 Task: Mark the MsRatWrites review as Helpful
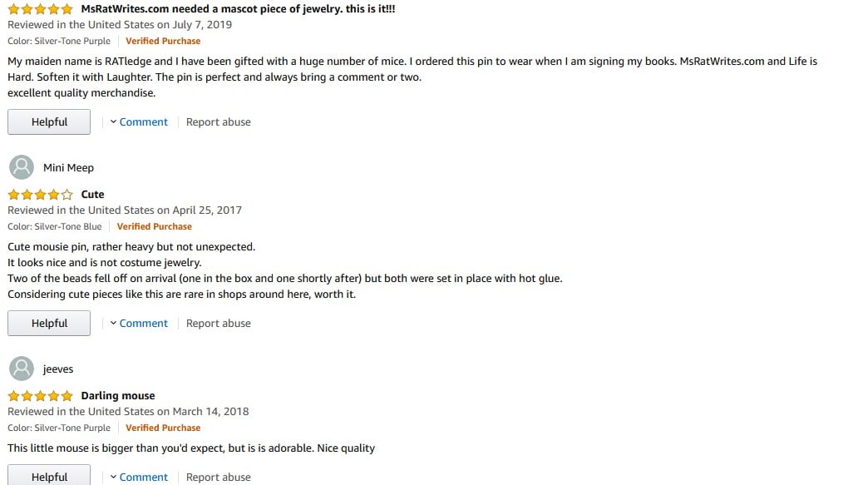coord(49,122)
